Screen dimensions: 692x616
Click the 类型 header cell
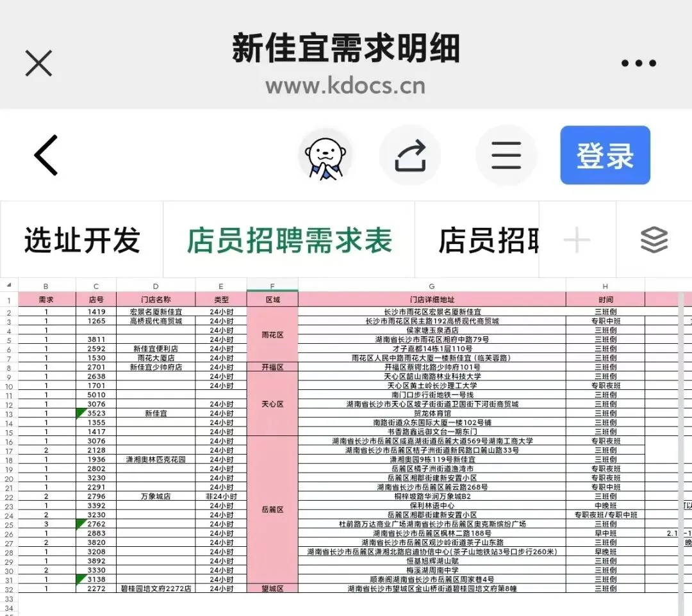tap(221, 300)
